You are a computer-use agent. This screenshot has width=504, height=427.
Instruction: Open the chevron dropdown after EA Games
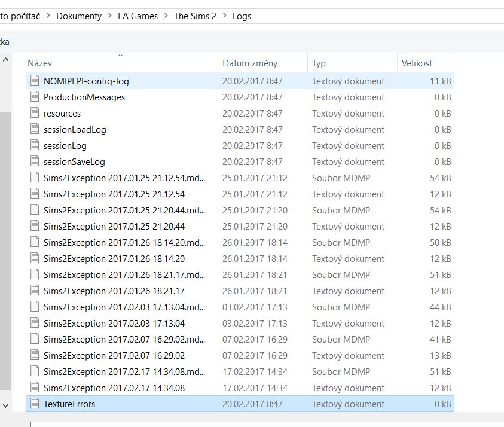pos(166,16)
